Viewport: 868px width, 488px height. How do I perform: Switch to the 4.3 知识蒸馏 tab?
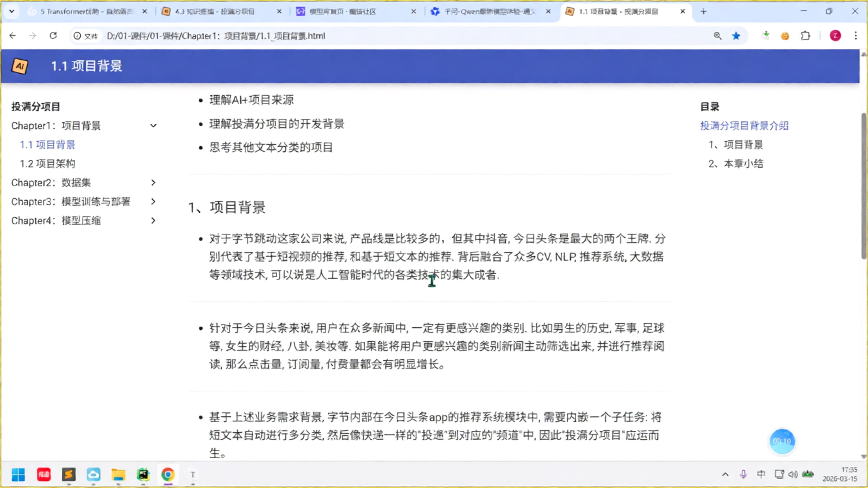(x=216, y=12)
